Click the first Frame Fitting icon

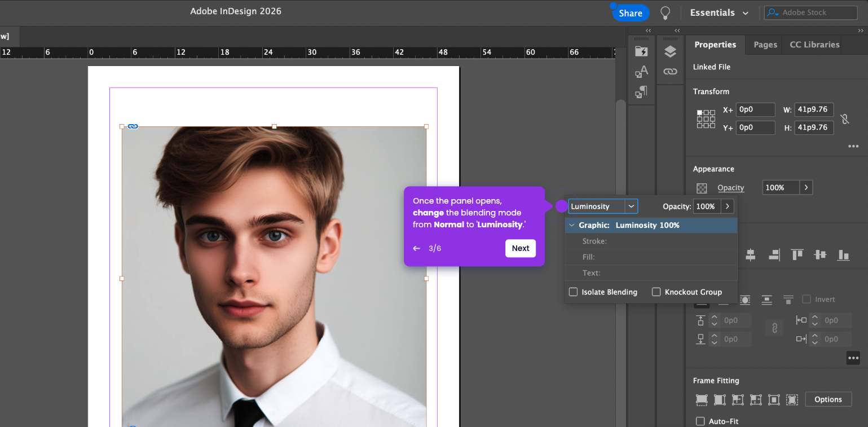point(702,399)
